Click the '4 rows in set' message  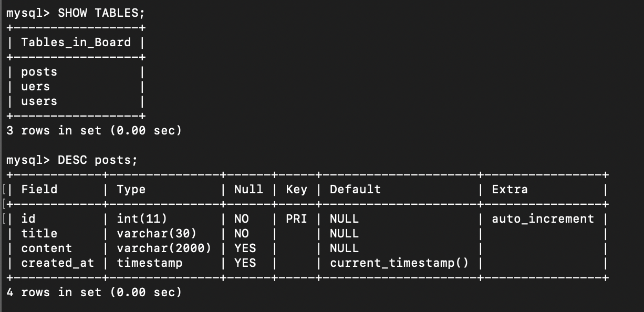coord(94,292)
